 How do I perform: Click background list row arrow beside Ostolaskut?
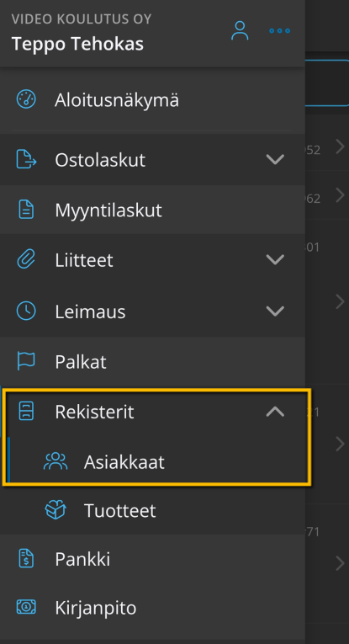(x=340, y=146)
